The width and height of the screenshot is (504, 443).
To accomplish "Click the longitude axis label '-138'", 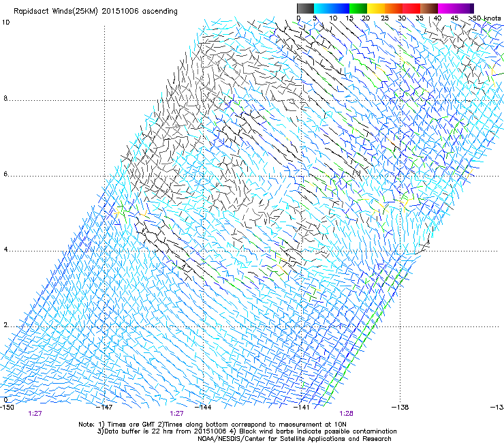I will (x=400, y=408).
